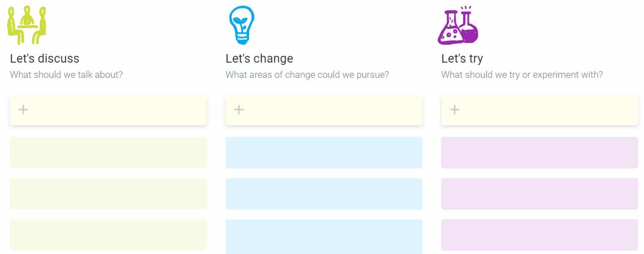
Task: Open third purple card in Let's try
Action: point(539,235)
